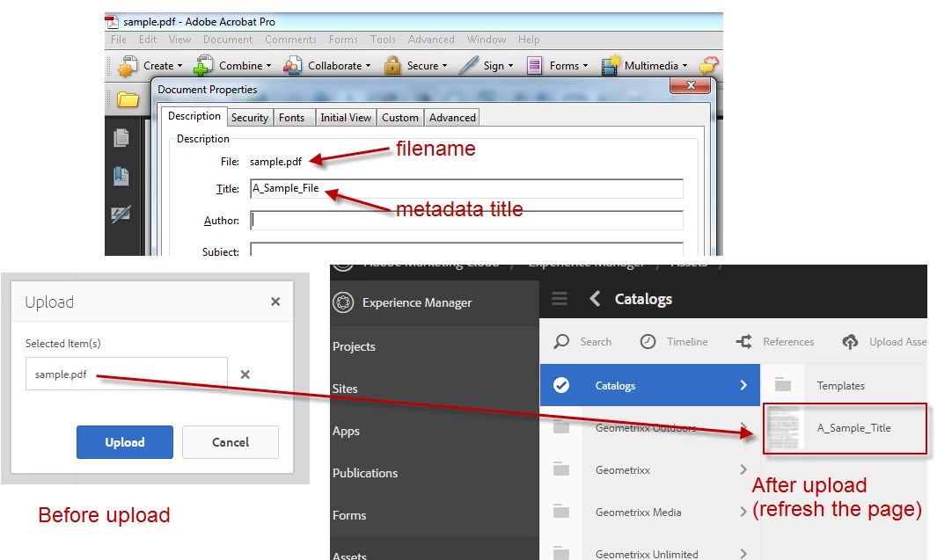
Task: Click the sample.pdf selected item field
Action: 127,374
